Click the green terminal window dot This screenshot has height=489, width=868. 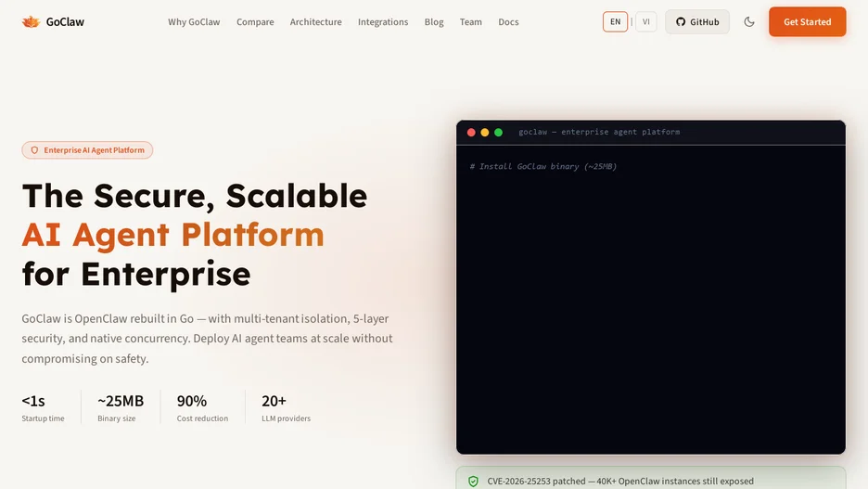click(498, 133)
